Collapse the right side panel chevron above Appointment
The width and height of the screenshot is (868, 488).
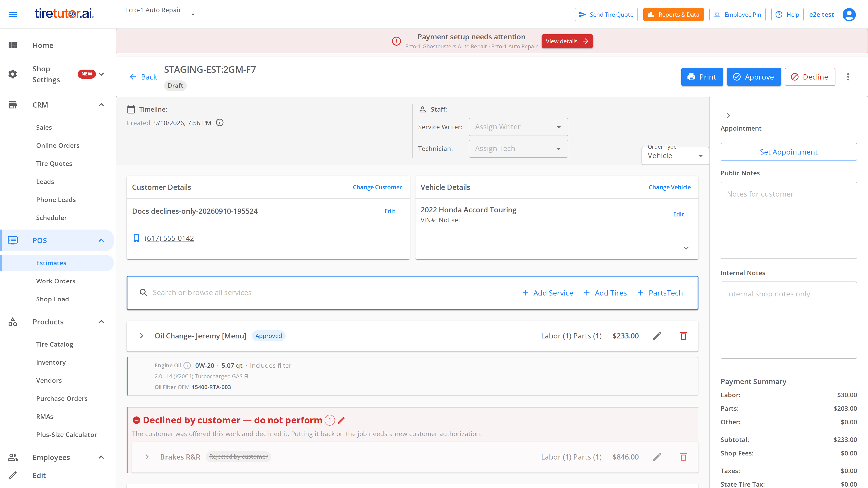coord(728,115)
